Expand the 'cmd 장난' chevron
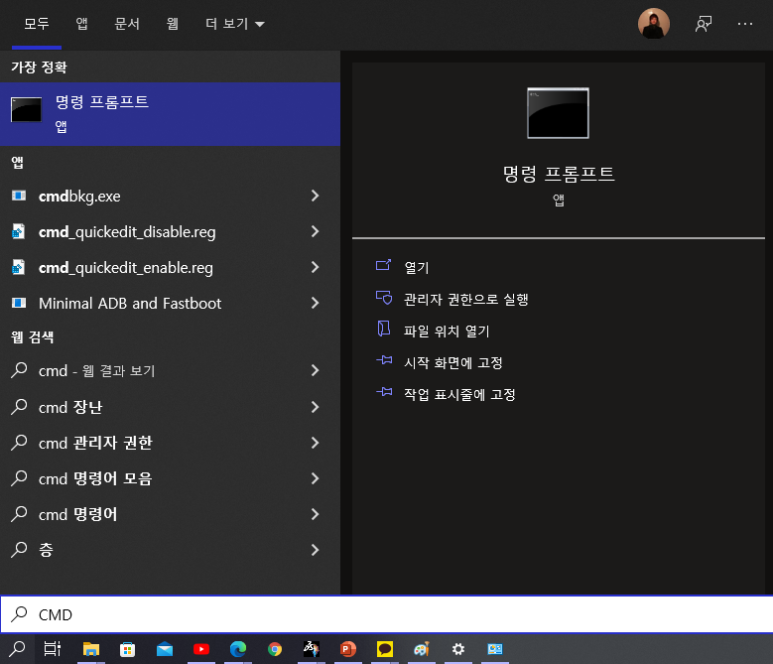Image resolution: width=773 pixels, height=664 pixels. pyautogui.click(x=315, y=407)
